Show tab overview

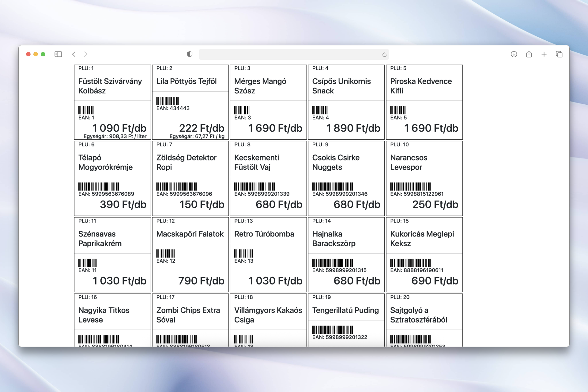click(x=559, y=54)
